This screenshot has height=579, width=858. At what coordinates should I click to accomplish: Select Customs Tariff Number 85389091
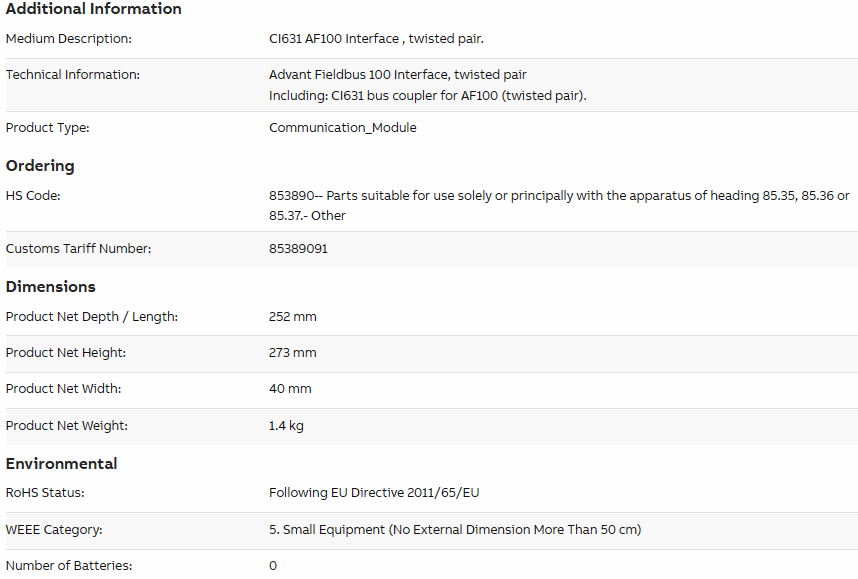[x=298, y=248]
